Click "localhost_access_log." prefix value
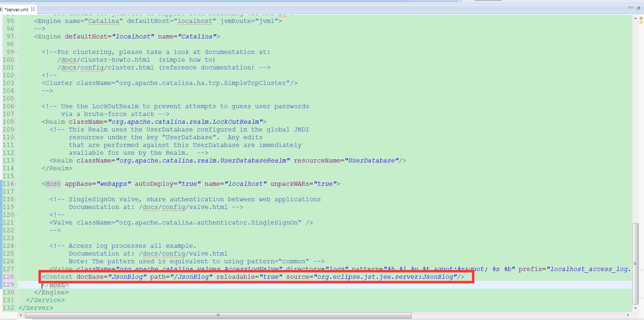This screenshot has width=644, height=320. click(589, 269)
